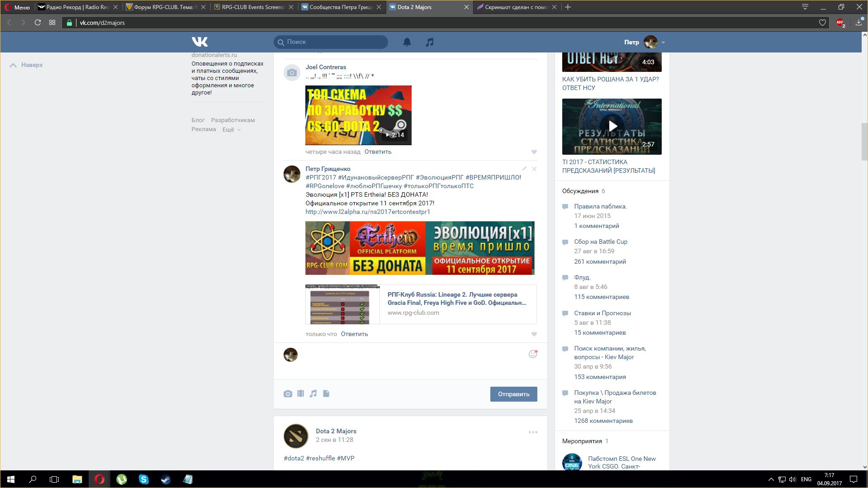Close the Dota 2 Majors tab
The height and width of the screenshot is (488, 868).
click(x=466, y=7)
